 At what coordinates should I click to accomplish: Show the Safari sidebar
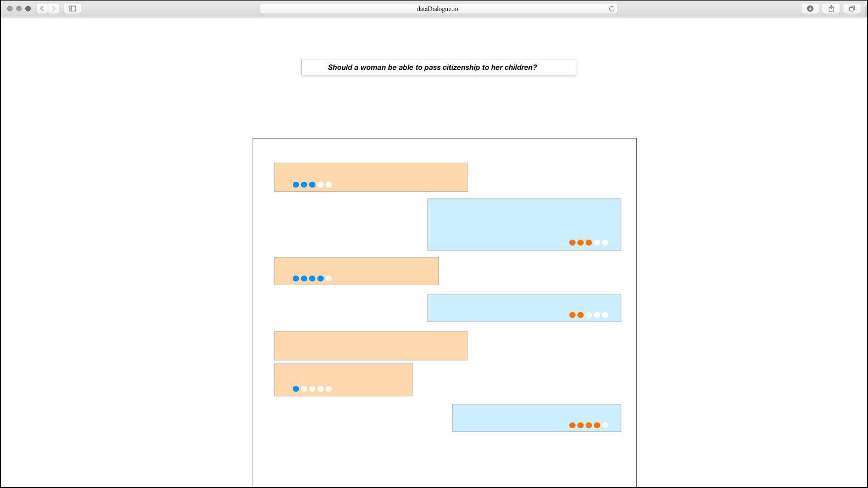[72, 9]
